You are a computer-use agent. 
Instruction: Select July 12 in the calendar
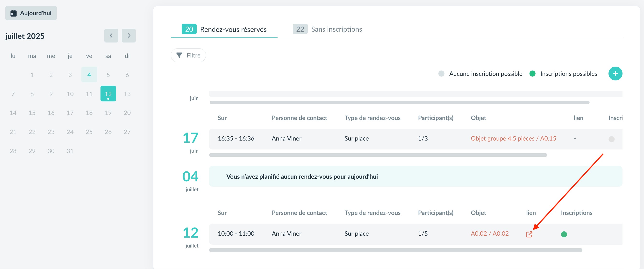[x=108, y=94]
